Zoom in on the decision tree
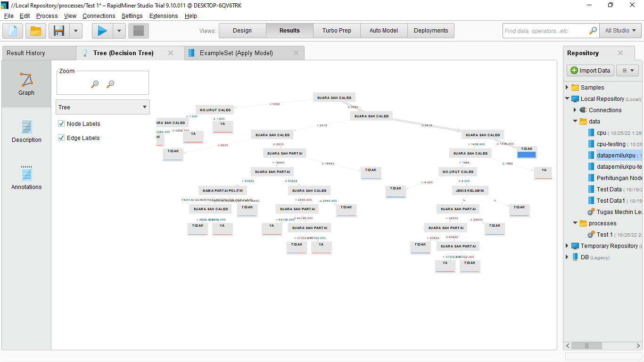This screenshot has width=644, height=362. click(x=95, y=83)
